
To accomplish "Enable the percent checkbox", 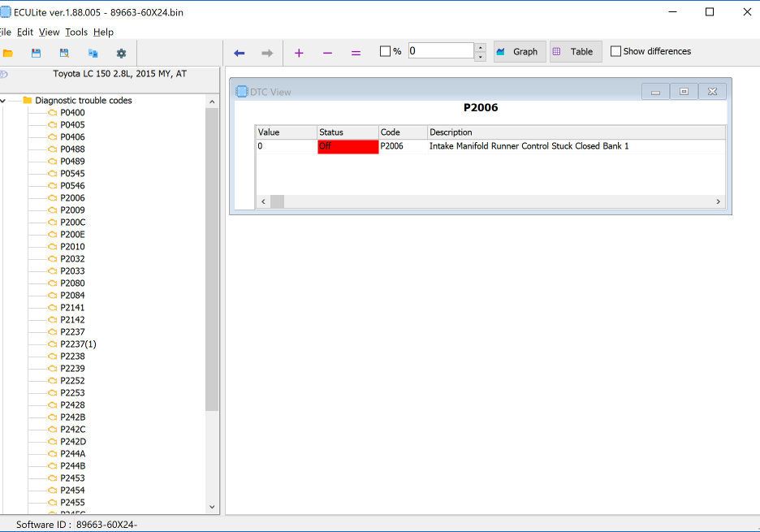I will coord(386,51).
